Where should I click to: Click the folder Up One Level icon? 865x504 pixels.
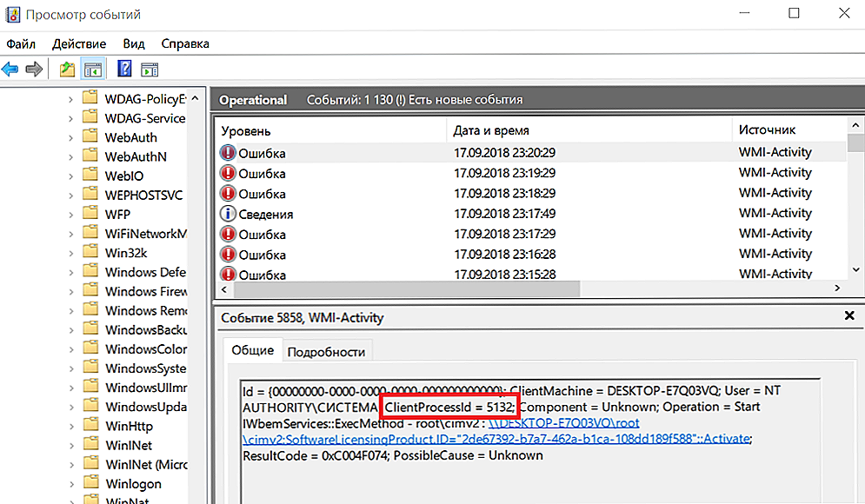(x=67, y=70)
